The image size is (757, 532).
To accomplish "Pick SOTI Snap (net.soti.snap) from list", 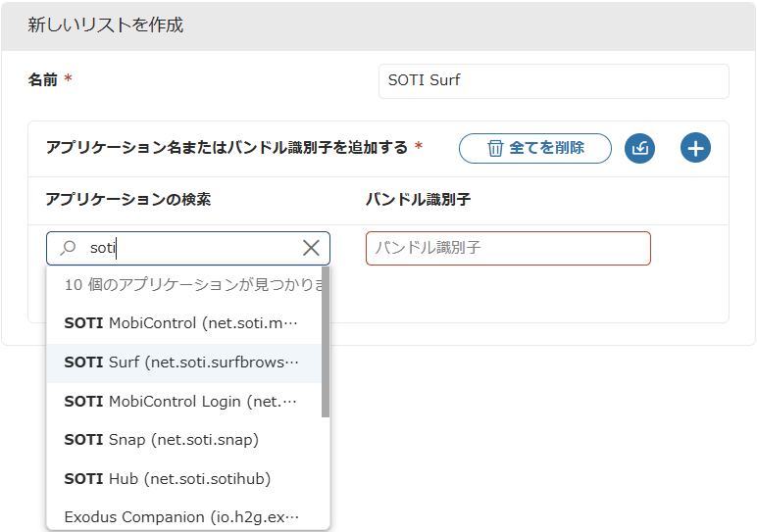I will click(183, 440).
